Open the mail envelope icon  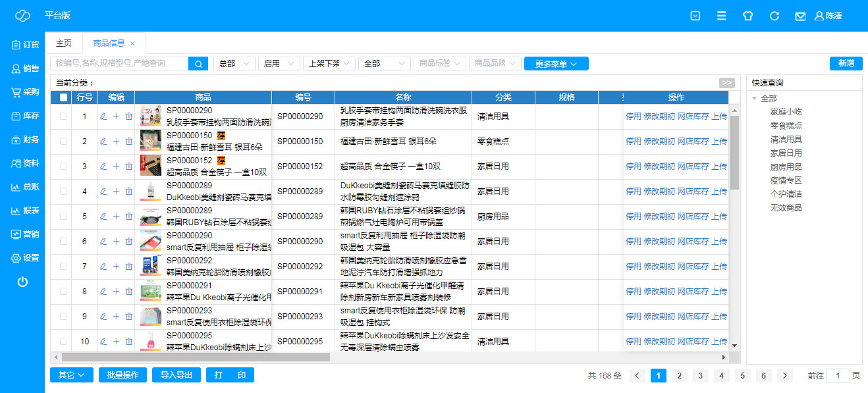pyautogui.click(x=800, y=16)
